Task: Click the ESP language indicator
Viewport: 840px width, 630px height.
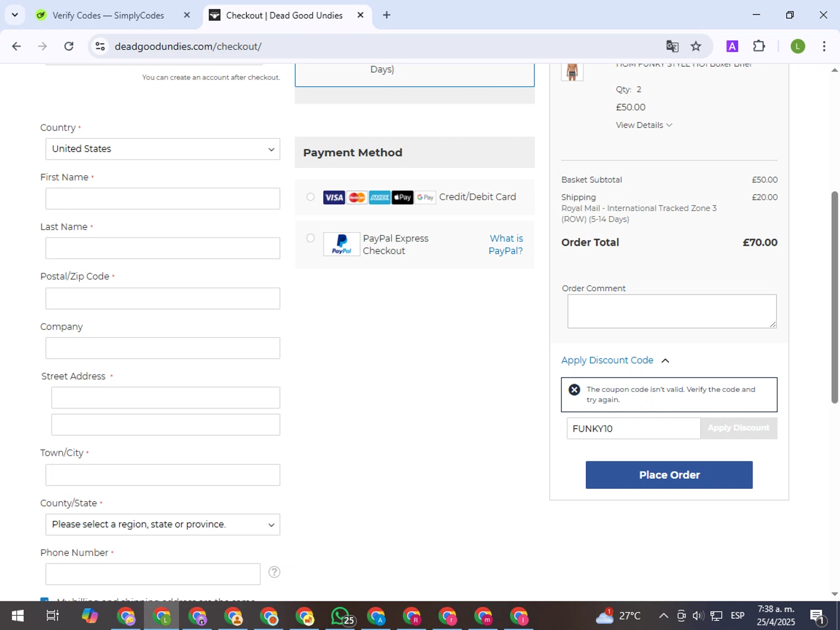Action: pos(738,615)
